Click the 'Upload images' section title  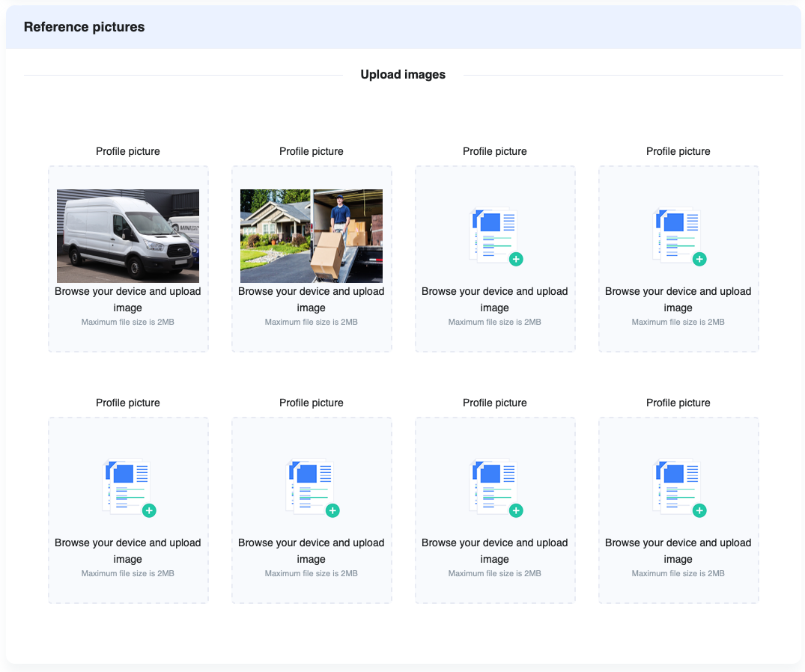pos(403,75)
